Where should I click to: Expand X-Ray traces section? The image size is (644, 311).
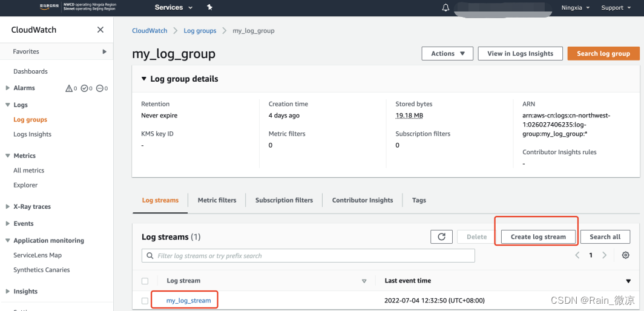coord(8,207)
